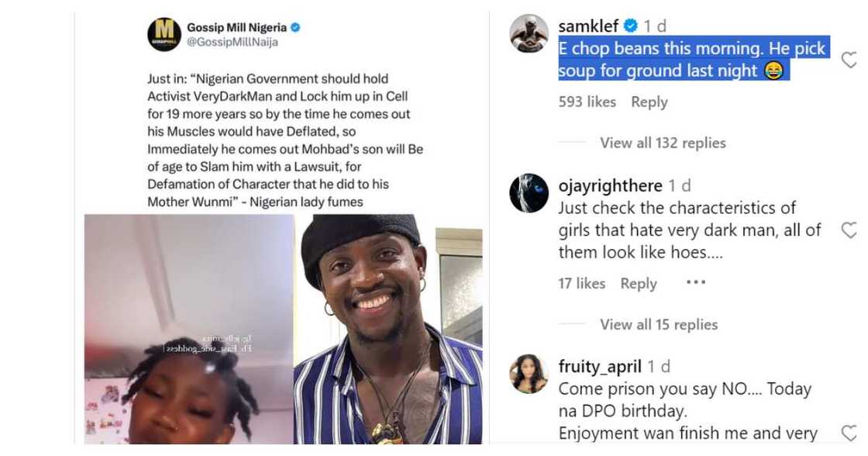The image size is (868, 456).
Task: Open fruity_april's avatar photo
Action: [529, 374]
